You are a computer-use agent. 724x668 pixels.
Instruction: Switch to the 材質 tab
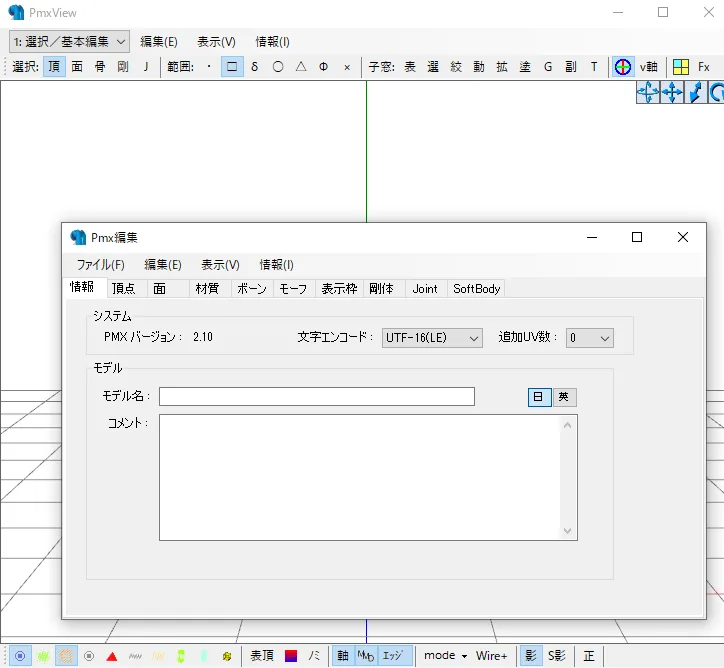pyautogui.click(x=207, y=289)
